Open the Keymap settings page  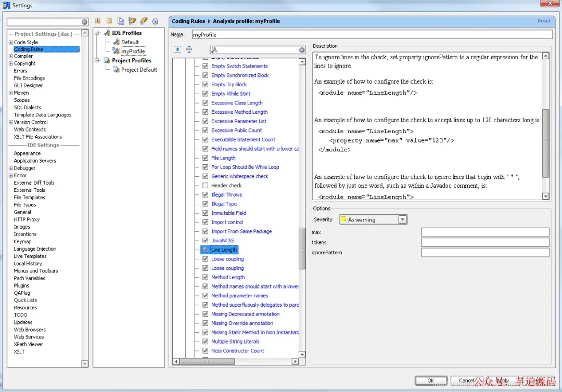pyautogui.click(x=22, y=242)
